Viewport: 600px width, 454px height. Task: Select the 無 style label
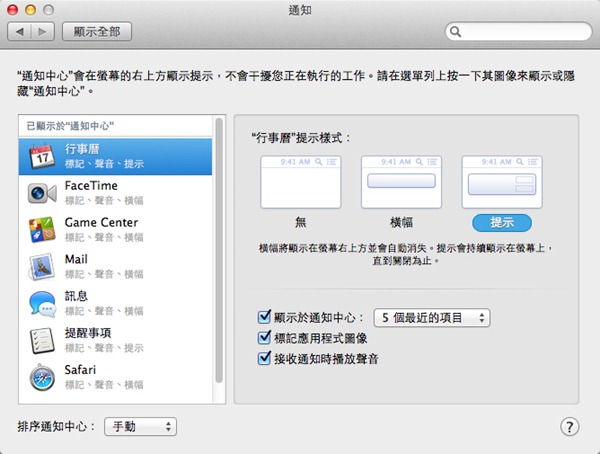point(301,222)
